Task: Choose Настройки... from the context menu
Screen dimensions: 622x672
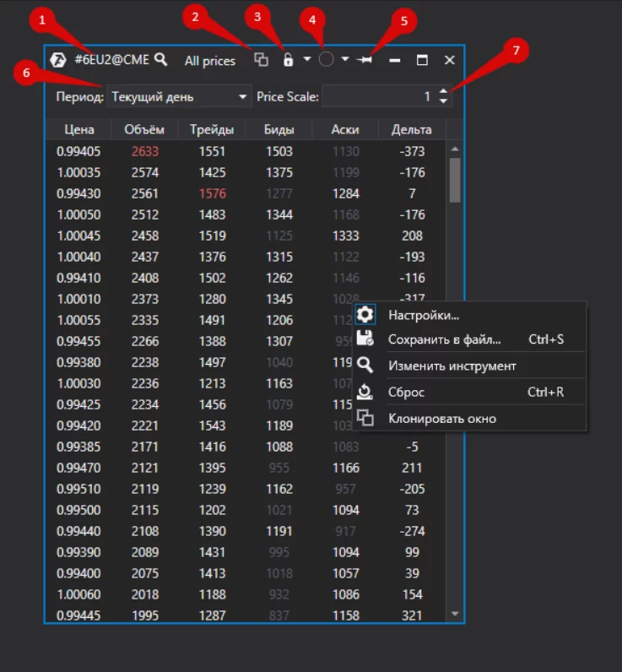Action: [x=424, y=316]
